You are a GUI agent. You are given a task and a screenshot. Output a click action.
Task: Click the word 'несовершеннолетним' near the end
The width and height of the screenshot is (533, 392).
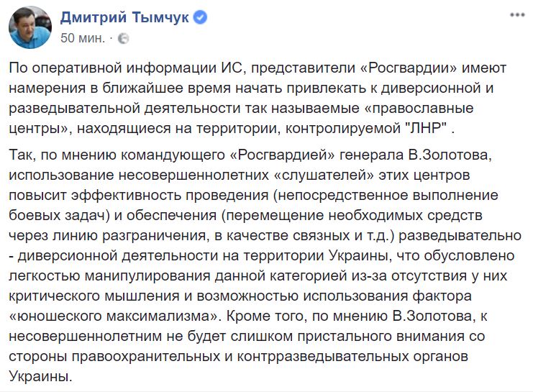[x=86, y=336]
